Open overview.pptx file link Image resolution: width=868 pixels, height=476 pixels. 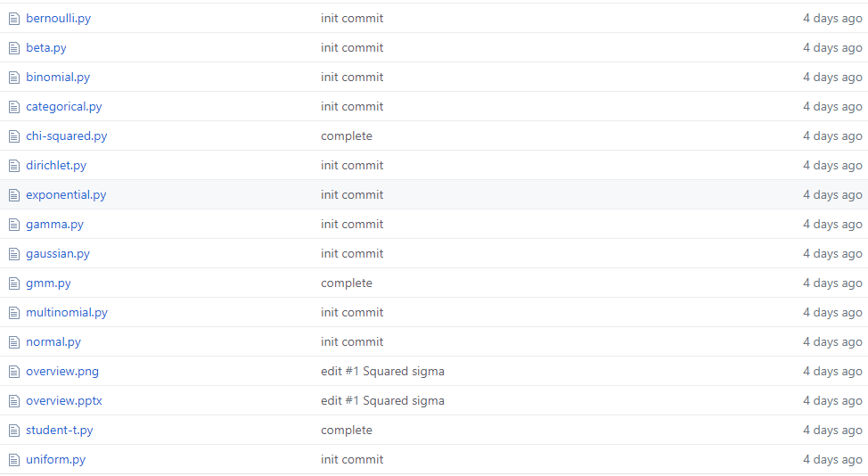tap(63, 400)
